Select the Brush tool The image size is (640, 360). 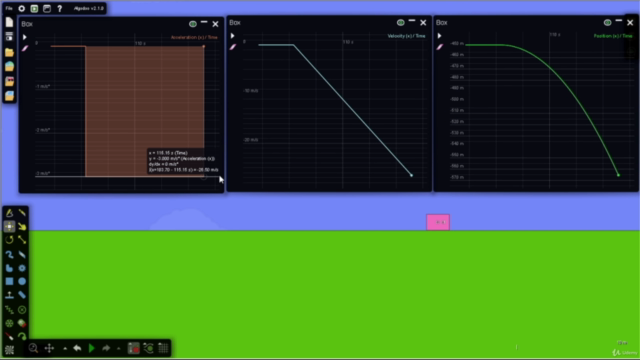9,254
